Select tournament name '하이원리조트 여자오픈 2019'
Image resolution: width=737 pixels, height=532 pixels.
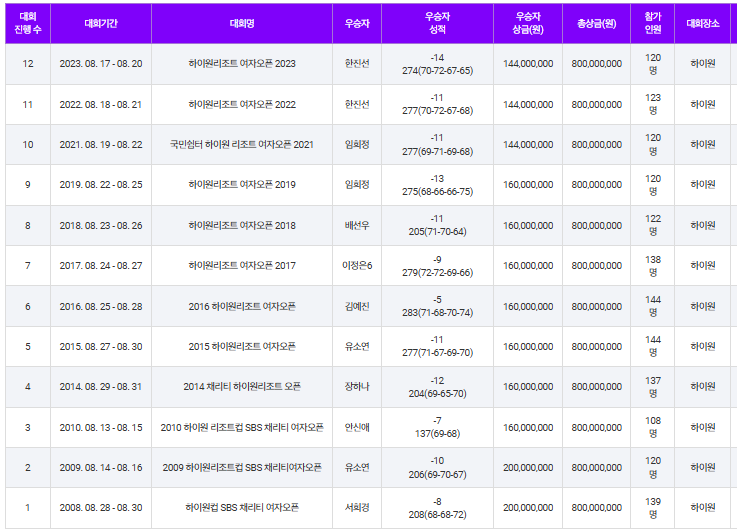[x=242, y=185]
